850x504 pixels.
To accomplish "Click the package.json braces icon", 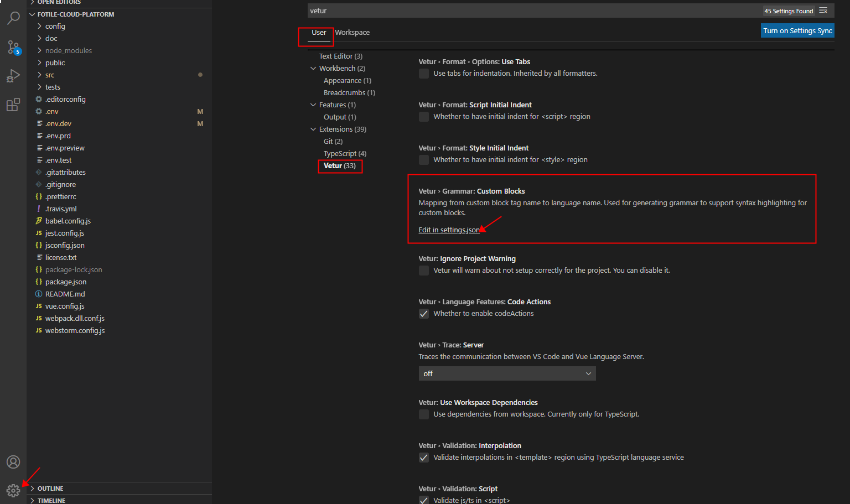I will coord(39,282).
